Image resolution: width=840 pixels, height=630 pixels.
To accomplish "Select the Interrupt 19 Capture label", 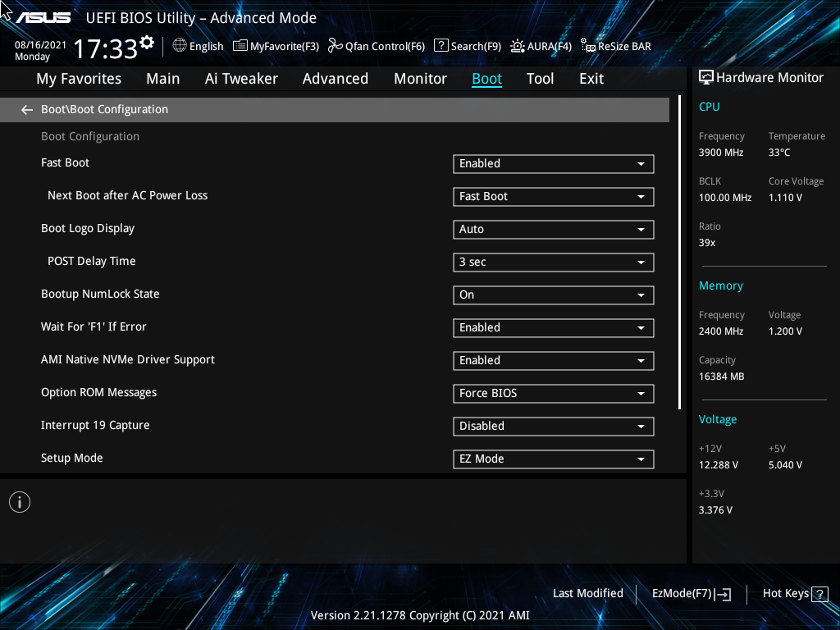I will point(95,426).
